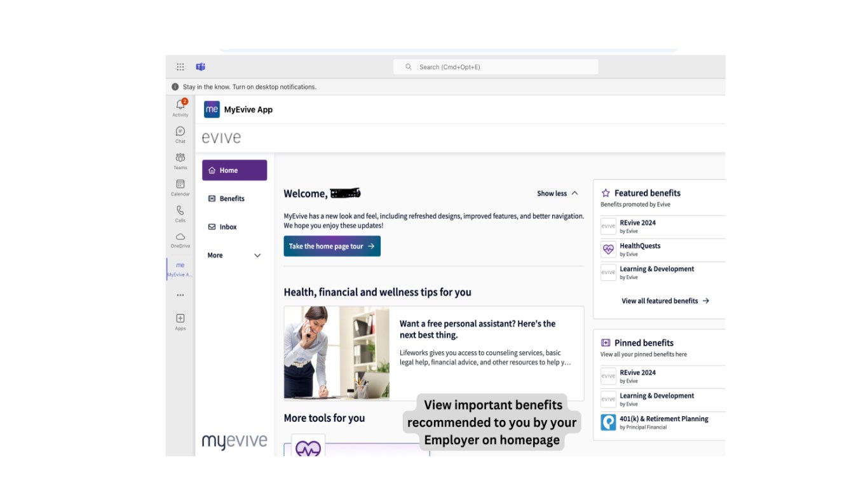Click the REvive 2024 featured benefit logo

point(608,226)
